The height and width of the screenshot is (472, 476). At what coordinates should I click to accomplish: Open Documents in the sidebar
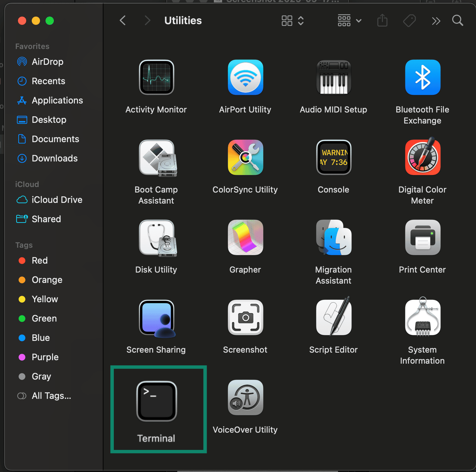(x=48, y=139)
